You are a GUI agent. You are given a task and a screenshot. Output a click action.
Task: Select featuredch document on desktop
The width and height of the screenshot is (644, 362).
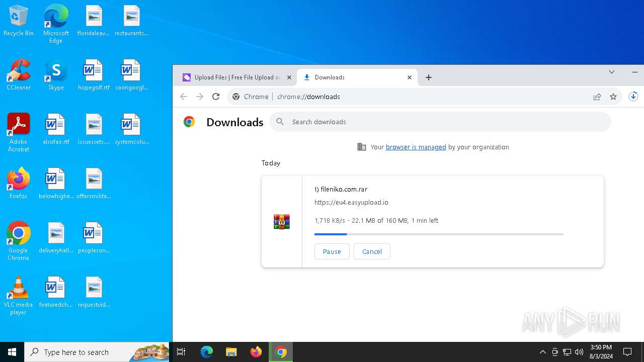point(56,293)
